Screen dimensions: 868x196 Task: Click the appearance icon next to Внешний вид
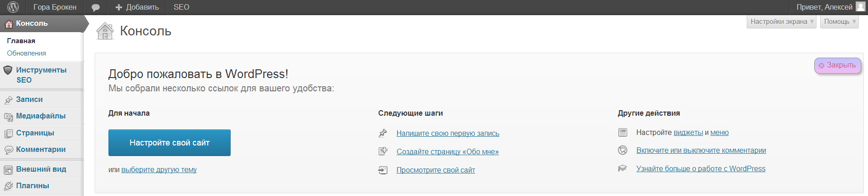click(8, 170)
